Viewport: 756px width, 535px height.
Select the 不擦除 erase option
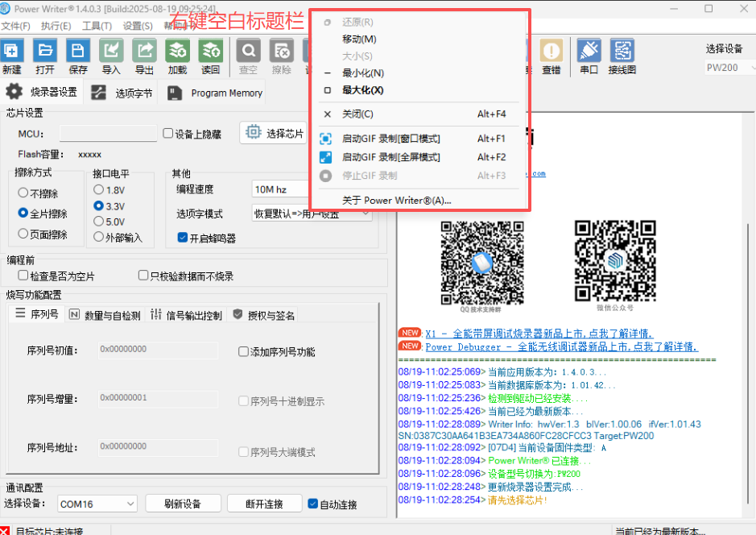23,193
